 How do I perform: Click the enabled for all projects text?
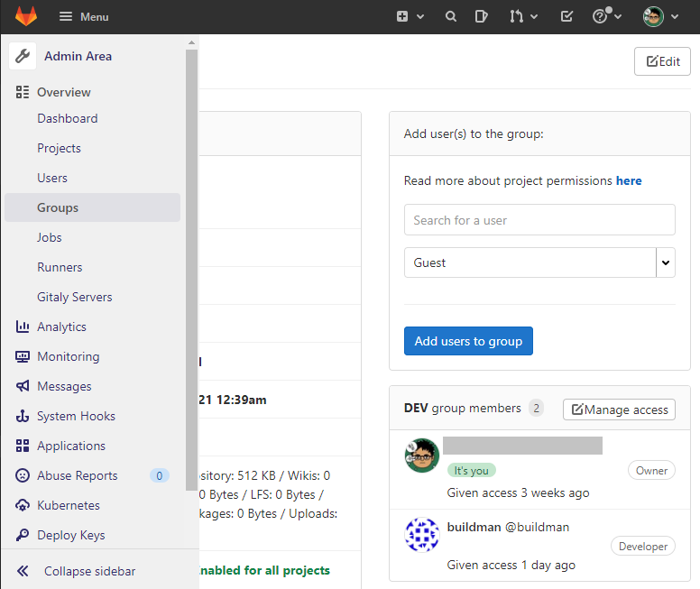tap(264, 570)
